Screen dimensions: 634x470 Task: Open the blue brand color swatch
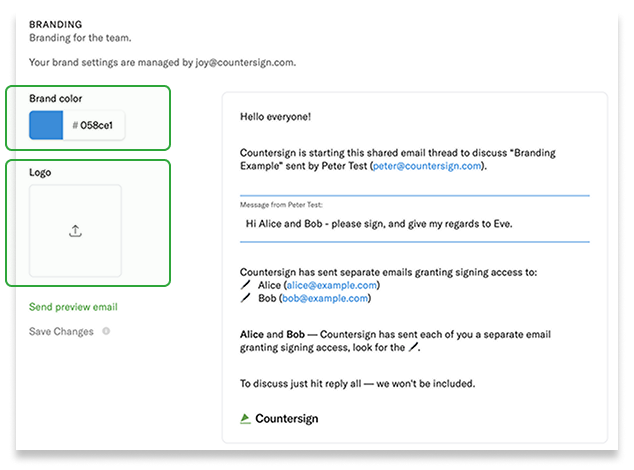(46, 125)
